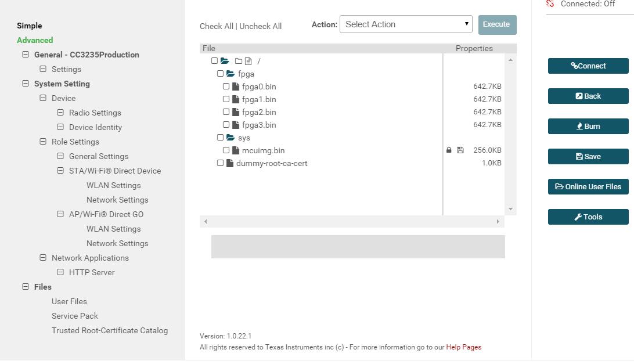The height and width of the screenshot is (364, 634).
Task: Click the fpga open-folder icon
Action: point(230,74)
